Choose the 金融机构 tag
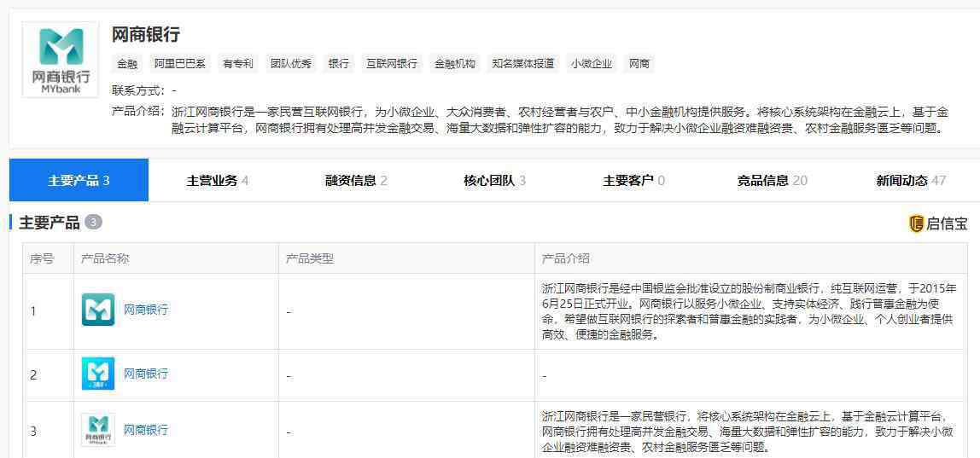980x458 pixels. pyautogui.click(x=455, y=64)
